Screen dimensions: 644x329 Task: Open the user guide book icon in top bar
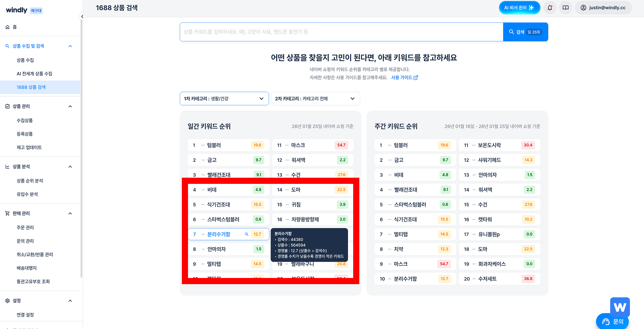coord(565,7)
